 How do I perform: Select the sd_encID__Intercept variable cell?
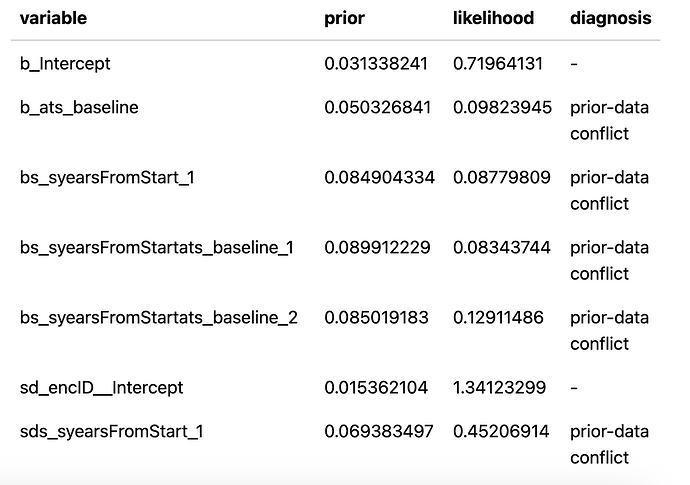[101, 387]
